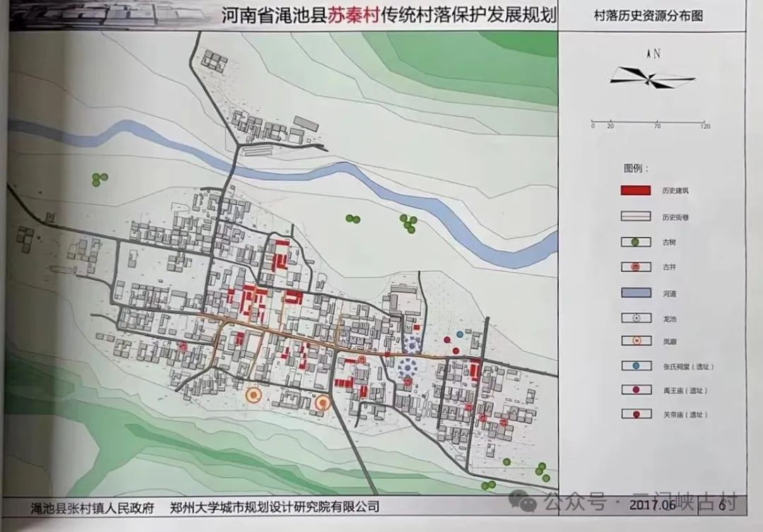The height and width of the screenshot is (532, 763).
Task: Click the orange ring 凤眼 legend symbol
Action: tap(636, 341)
